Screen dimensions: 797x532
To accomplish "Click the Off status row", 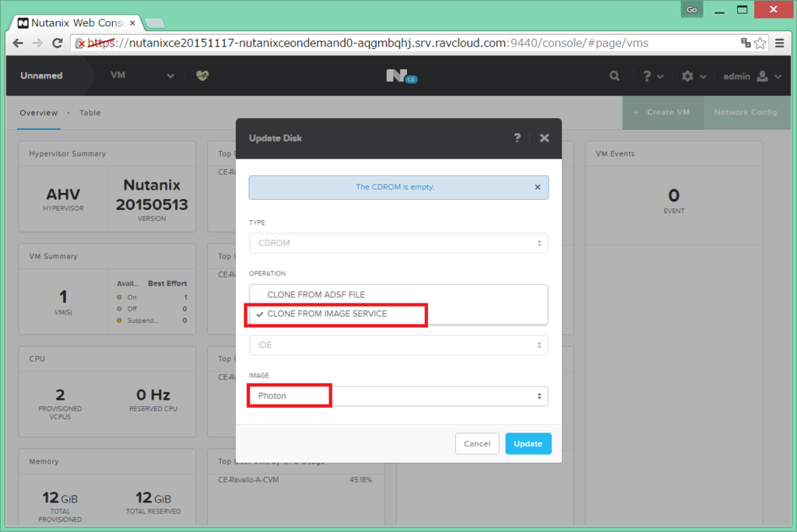I will point(152,309).
